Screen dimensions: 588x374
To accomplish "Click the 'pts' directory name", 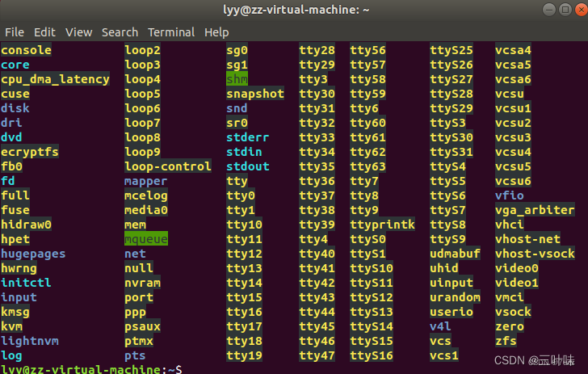I will click(x=135, y=355).
